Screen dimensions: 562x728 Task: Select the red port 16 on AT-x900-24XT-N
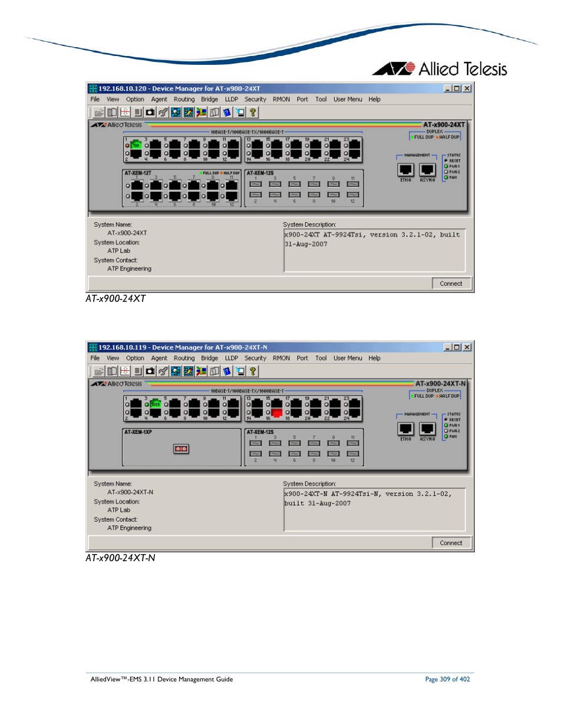pyautogui.click(x=277, y=413)
